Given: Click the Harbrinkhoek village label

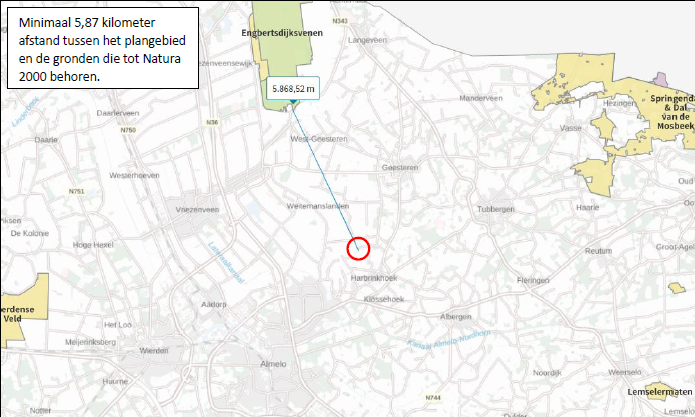Looking at the screenshot, I should (374, 278).
